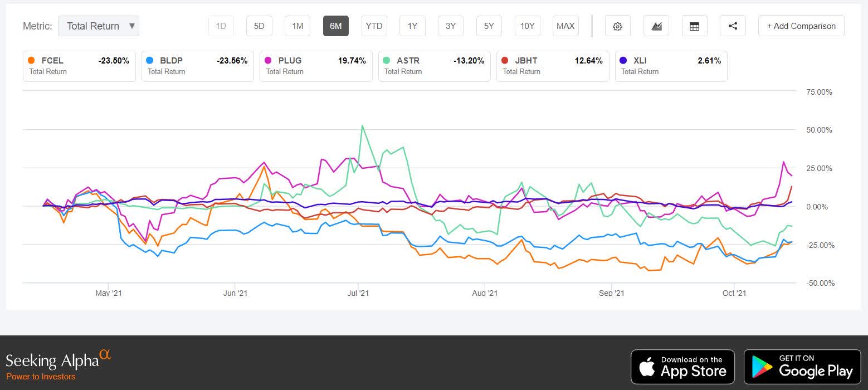Open the Total Return metric dropdown
Image resolution: width=868 pixels, height=390 pixels.
(x=99, y=26)
